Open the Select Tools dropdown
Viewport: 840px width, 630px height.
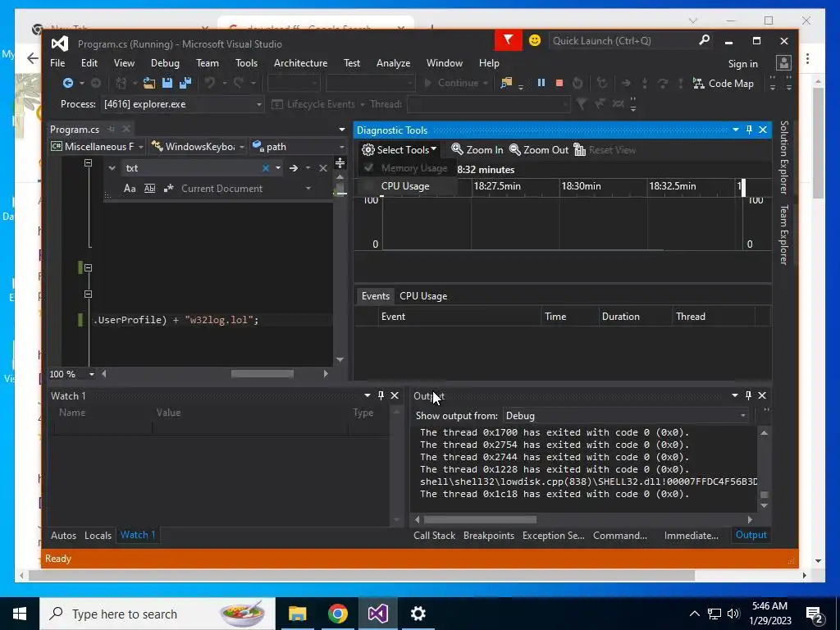(399, 150)
